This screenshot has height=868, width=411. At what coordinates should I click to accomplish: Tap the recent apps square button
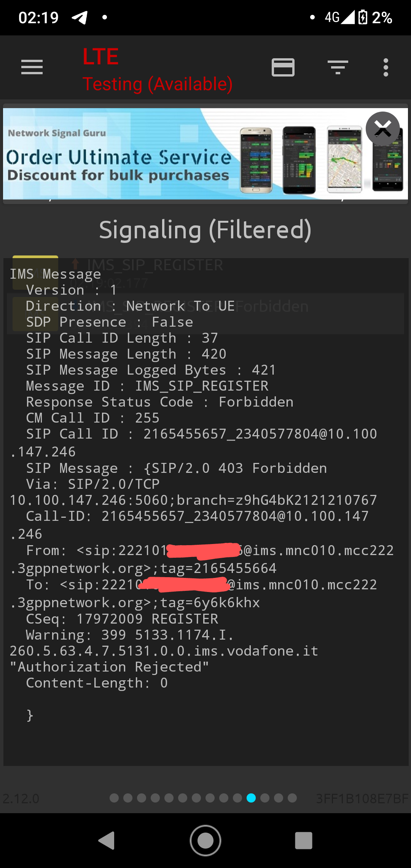[304, 841]
